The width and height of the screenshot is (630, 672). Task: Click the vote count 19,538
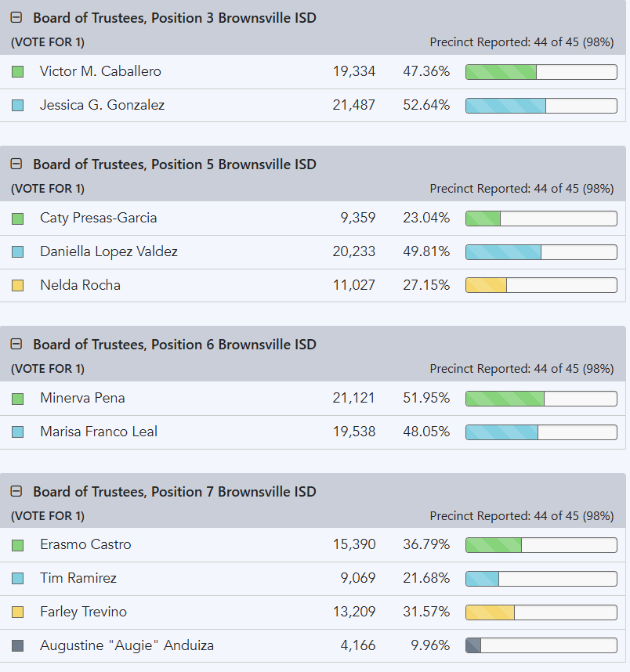coord(354,432)
